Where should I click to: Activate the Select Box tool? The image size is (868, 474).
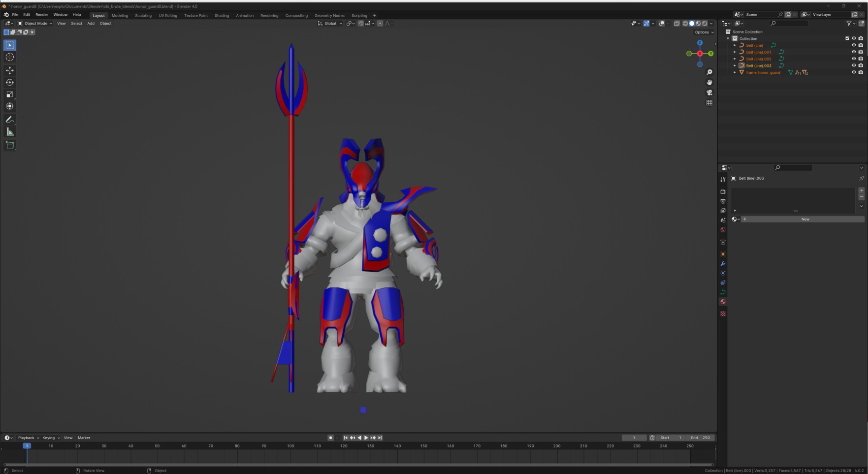click(10, 45)
